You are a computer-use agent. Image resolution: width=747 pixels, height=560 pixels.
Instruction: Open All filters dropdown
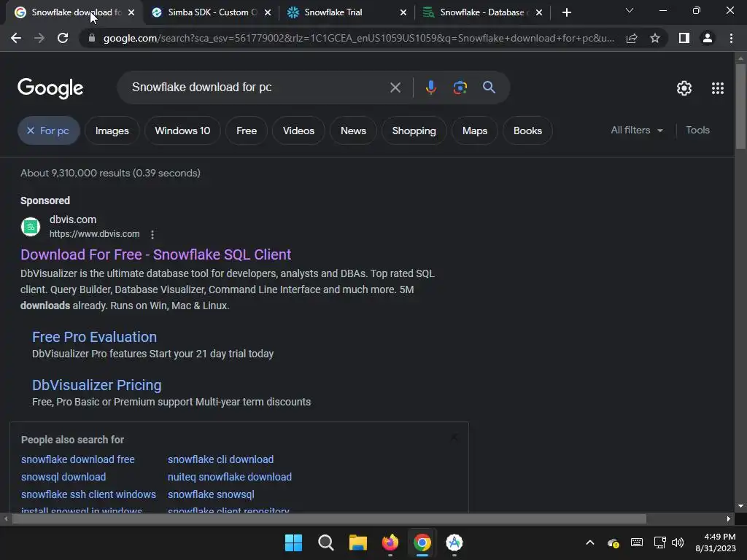click(637, 130)
